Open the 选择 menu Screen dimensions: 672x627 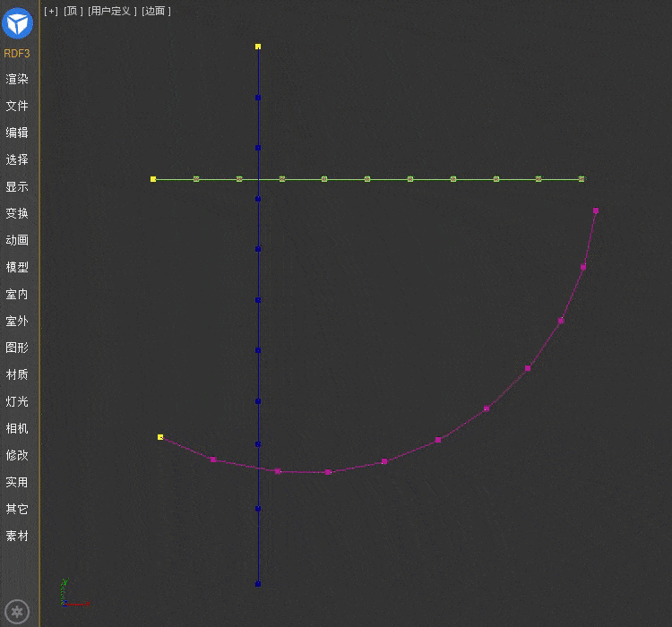[x=17, y=159]
